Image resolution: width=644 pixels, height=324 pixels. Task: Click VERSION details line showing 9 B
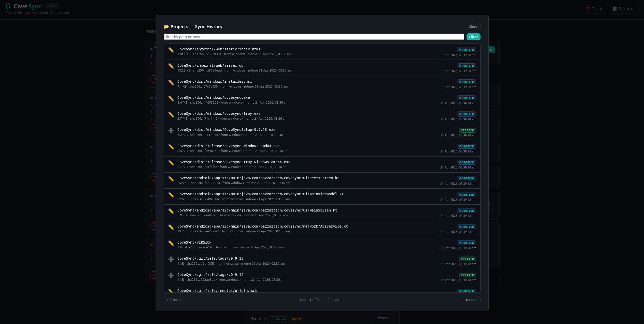click(x=230, y=247)
